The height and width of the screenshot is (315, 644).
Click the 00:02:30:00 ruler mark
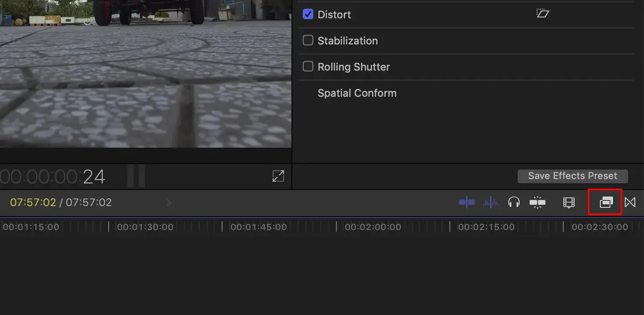click(599, 227)
